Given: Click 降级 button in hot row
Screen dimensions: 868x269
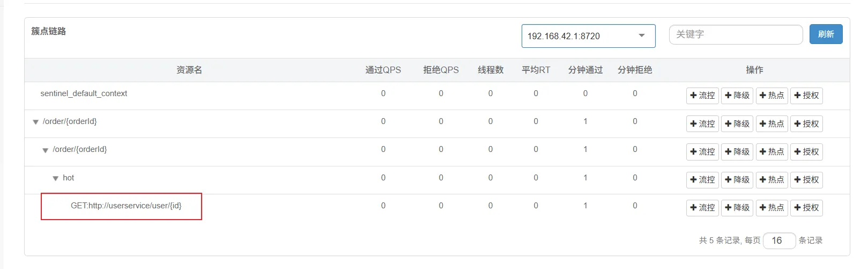Looking at the screenshot, I should pos(737,180).
